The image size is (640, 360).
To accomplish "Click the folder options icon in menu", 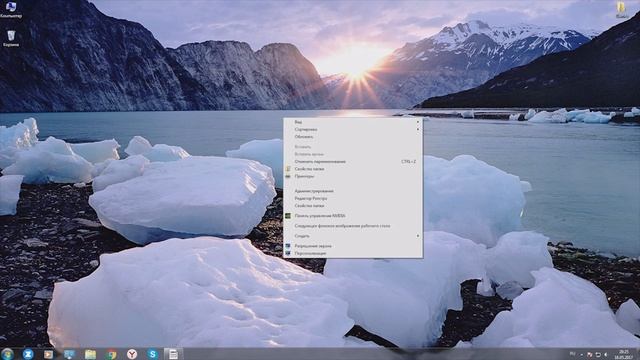I will 288,169.
